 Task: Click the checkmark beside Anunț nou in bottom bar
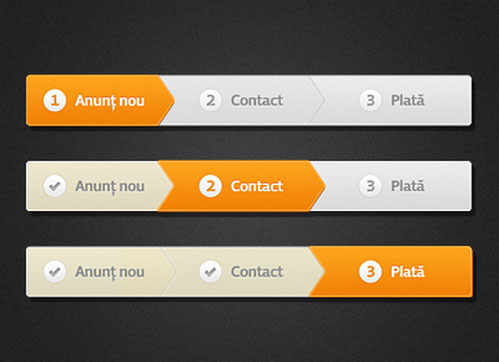pos(55,272)
